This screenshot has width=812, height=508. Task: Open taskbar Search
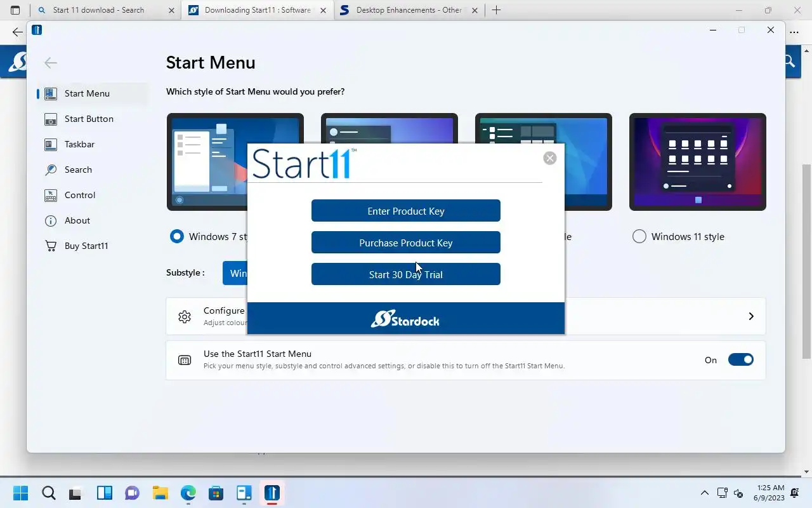(49, 493)
